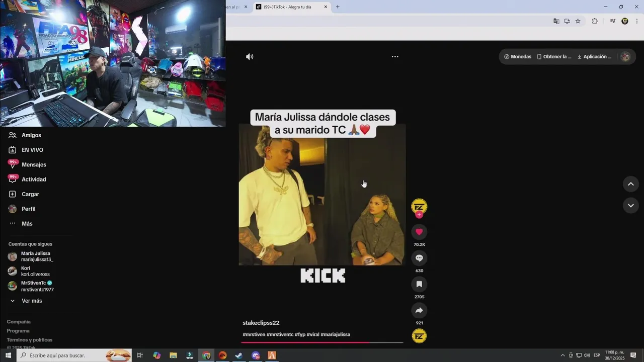Like the video with the heart icon
644x362 pixels.
pos(419,232)
